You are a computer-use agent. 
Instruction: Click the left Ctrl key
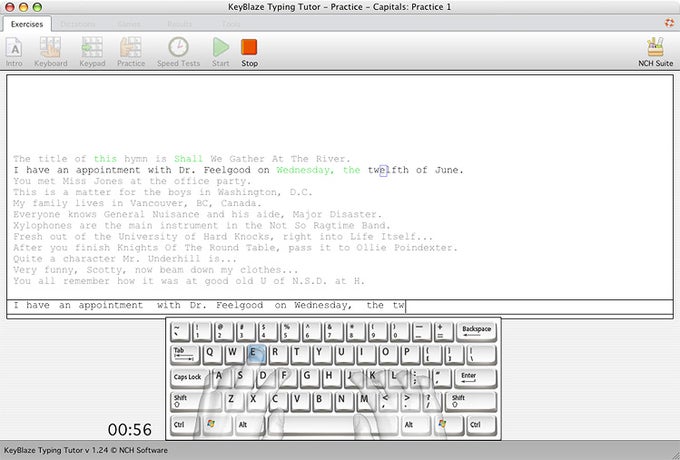tap(185, 425)
